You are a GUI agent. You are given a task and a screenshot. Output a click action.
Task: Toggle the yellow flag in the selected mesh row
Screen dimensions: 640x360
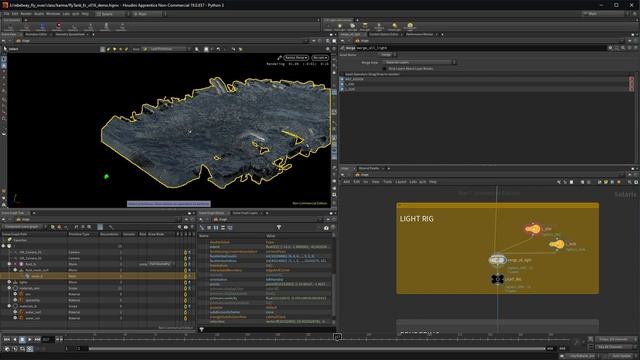pos(185,276)
